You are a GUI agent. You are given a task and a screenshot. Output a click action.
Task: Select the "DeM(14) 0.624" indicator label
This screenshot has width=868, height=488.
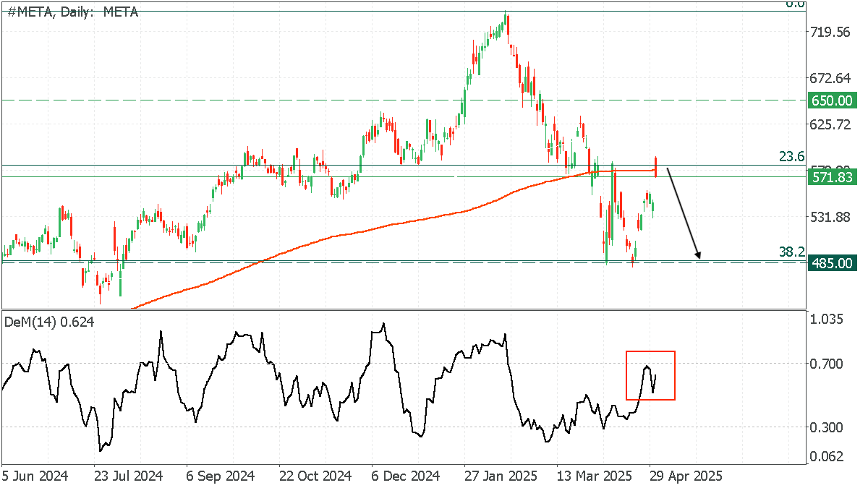(50, 322)
